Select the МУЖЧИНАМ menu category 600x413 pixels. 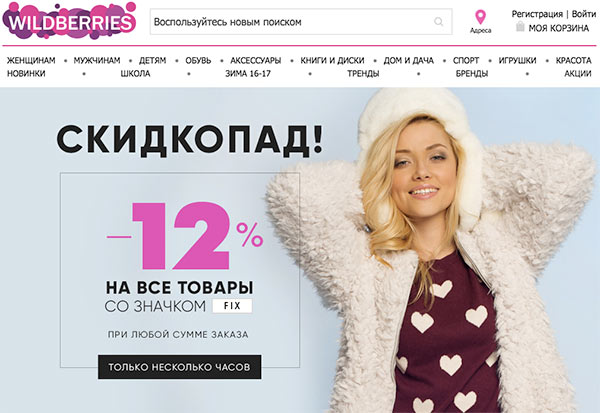97,60
